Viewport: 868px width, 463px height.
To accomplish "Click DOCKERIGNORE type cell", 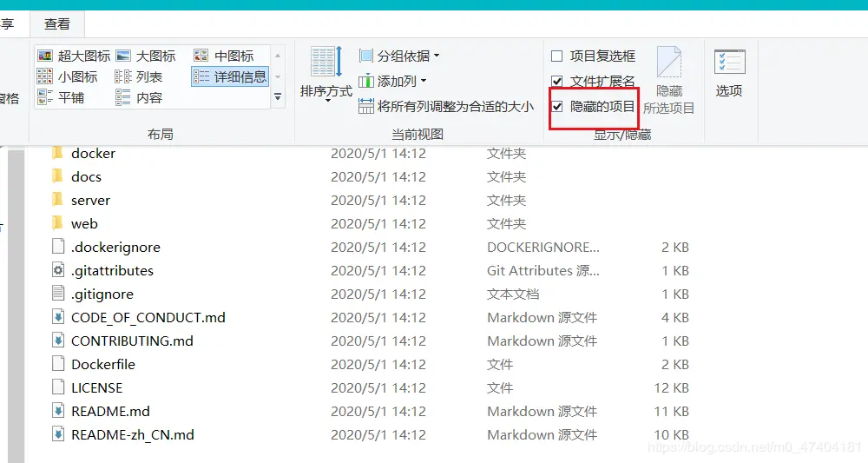I will (x=543, y=247).
